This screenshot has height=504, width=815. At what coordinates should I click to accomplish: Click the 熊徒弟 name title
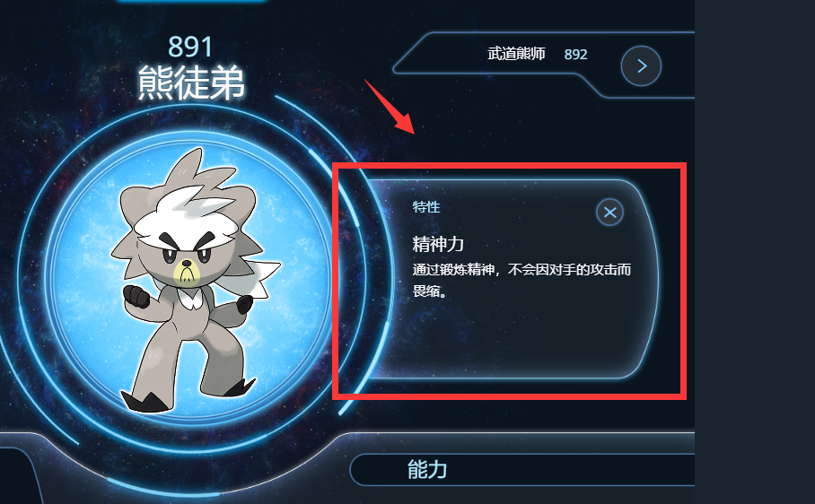click(191, 82)
